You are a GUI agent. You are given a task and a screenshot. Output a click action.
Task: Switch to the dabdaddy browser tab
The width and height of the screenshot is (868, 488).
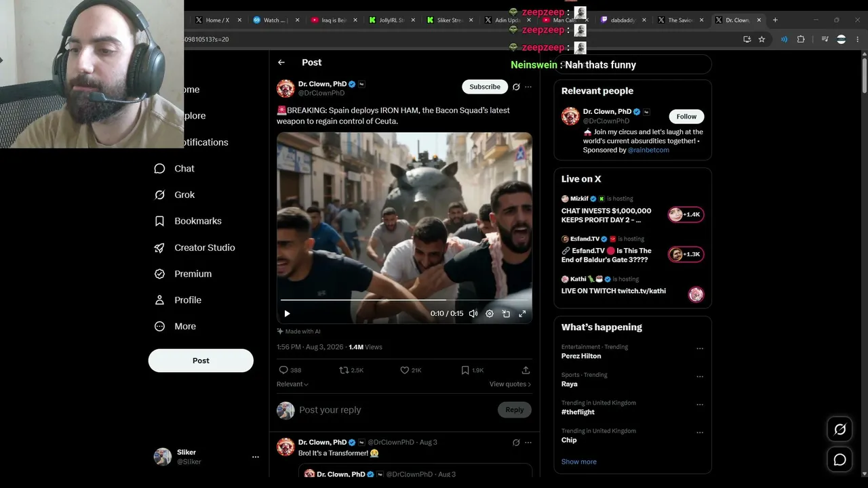pyautogui.click(x=622, y=20)
